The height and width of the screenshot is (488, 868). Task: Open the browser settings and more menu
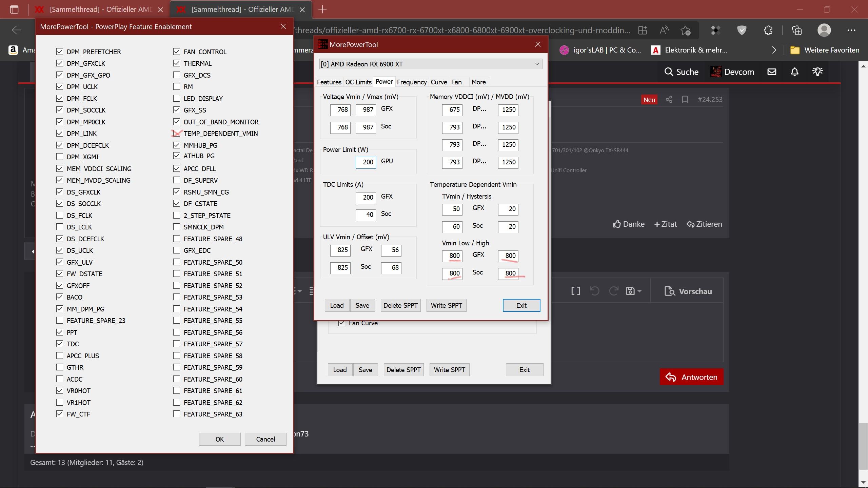[851, 30]
